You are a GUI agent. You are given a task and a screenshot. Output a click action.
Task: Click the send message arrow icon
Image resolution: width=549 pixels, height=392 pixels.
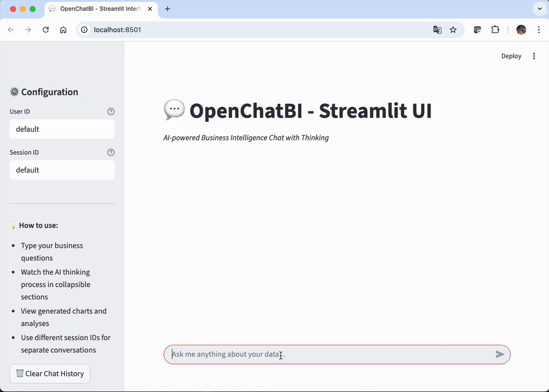[x=500, y=354]
